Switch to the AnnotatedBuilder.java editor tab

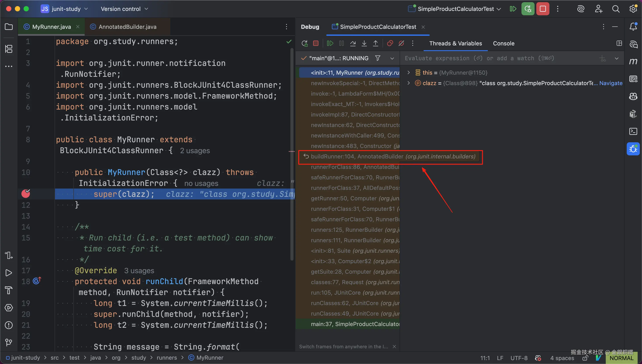[x=128, y=27]
